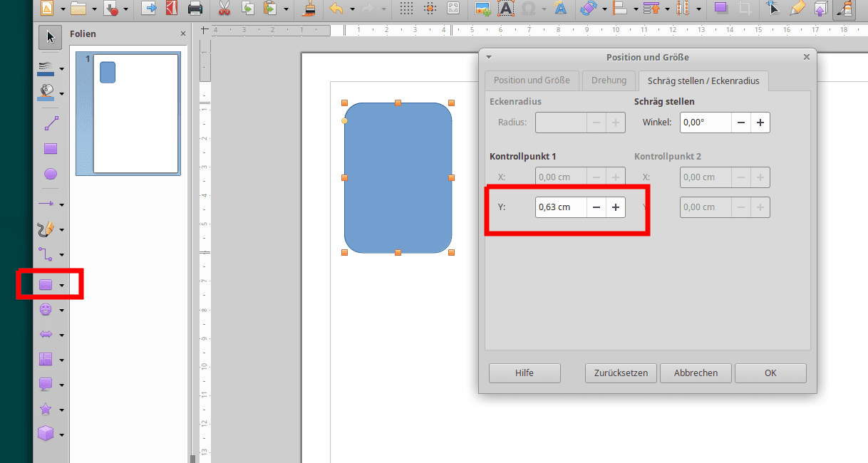Image resolution: width=868 pixels, height=463 pixels.
Task: Click the Paste clipboard icon
Action: pyautogui.click(x=270, y=9)
